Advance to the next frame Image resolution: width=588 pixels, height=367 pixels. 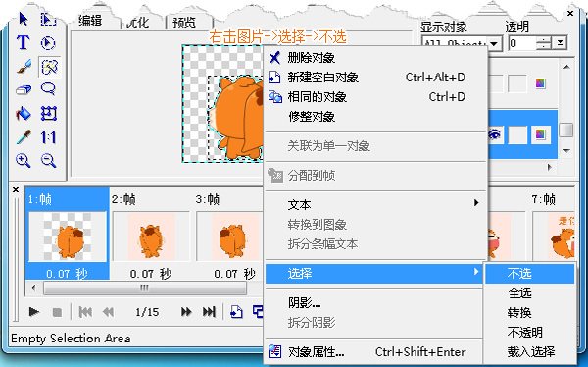pos(186,312)
